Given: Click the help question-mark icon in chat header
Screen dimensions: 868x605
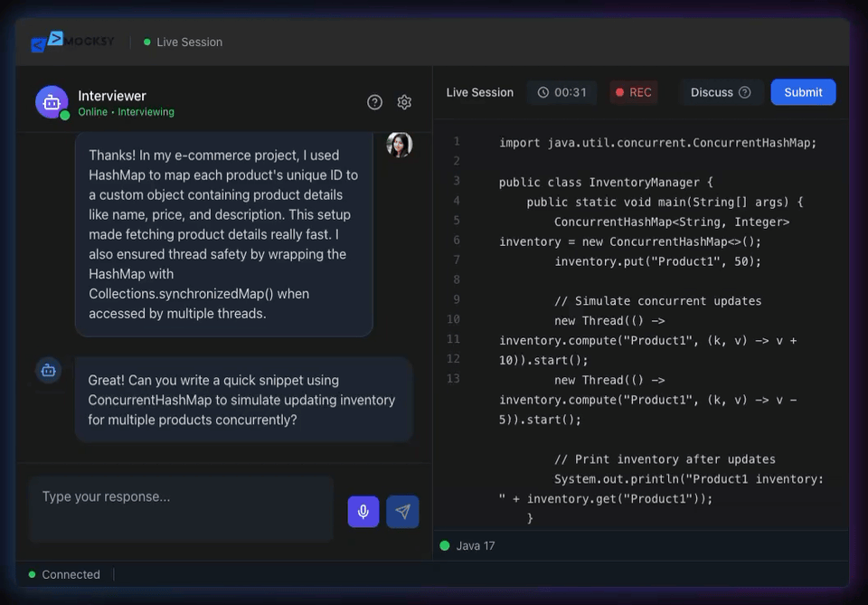Looking at the screenshot, I should [x=374, y=102].
